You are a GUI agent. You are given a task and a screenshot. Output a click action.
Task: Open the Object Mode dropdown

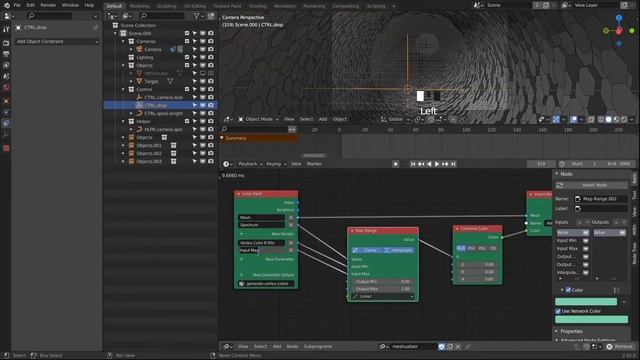click(x=258, y=119)
